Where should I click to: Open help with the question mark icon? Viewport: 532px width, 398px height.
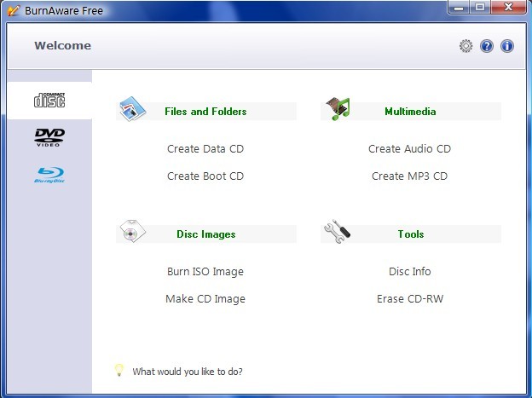[487, 46]
